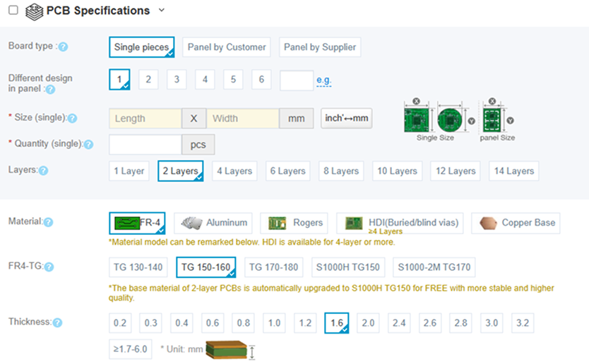589x364 pixels.
Task: Click the help icon beside Size (single)
Action: tap(72, 119)
